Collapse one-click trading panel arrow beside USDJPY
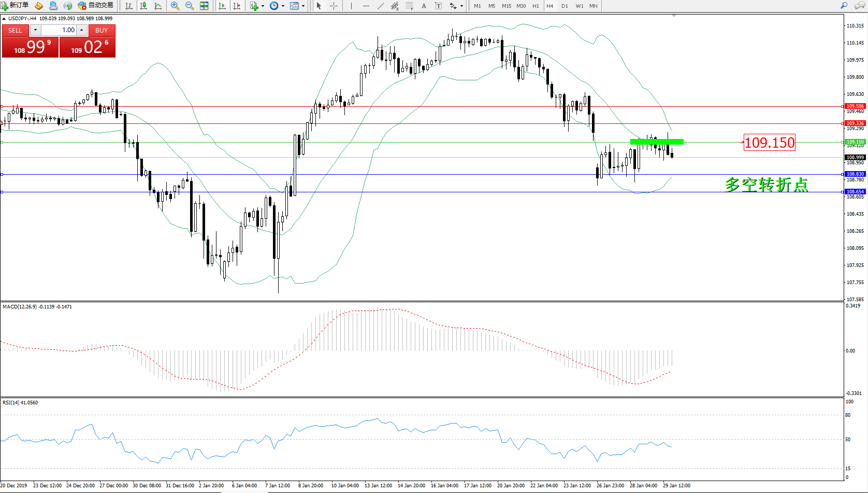This screenshot has height=493, width=868. (4, 19)
